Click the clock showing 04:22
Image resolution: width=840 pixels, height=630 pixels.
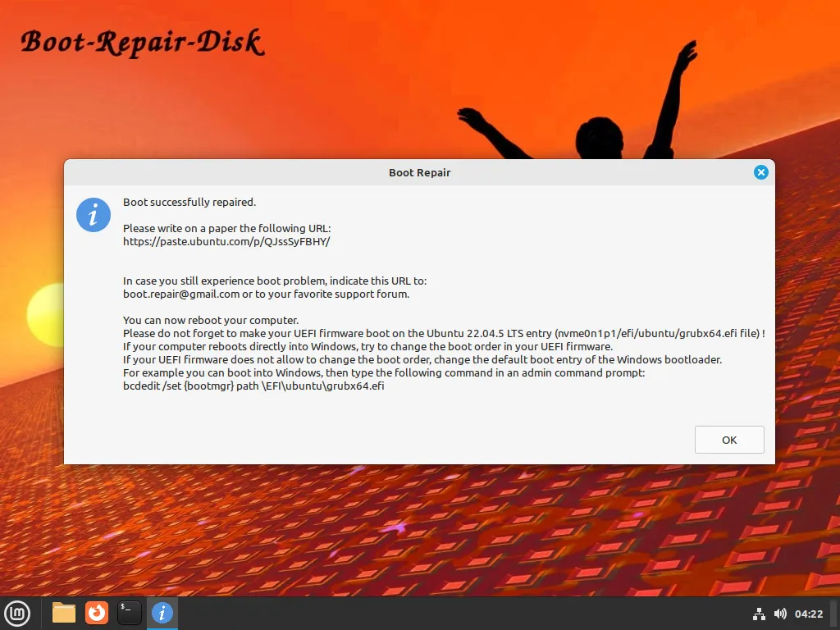coord(809,613)
